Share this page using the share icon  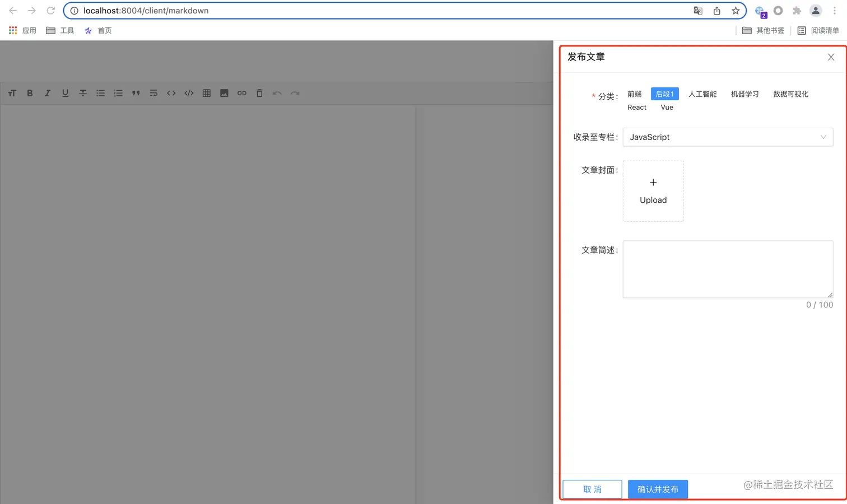click(717, 11)
